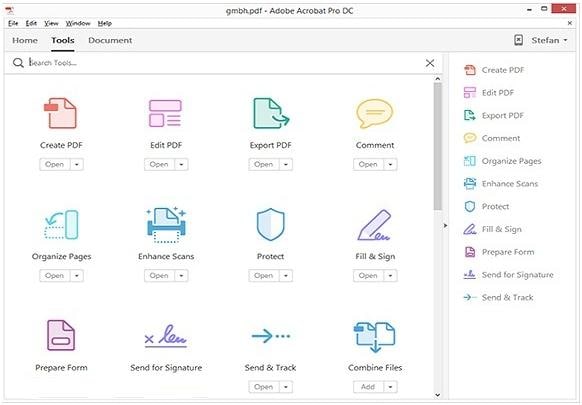Click Send for Signature icon in right sidebar
The width and height of the screenshot is (582, 405).
[x=470, y=275]
